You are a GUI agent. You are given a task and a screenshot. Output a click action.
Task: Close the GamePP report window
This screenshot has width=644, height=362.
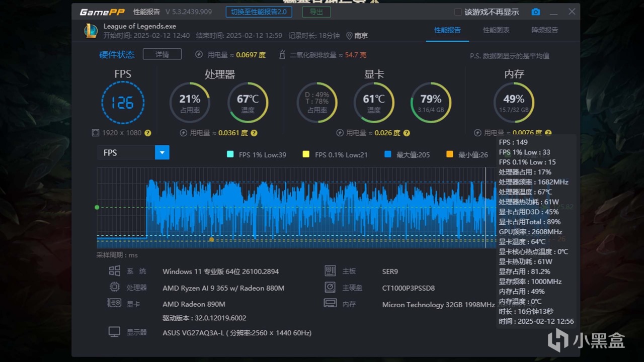572,12
